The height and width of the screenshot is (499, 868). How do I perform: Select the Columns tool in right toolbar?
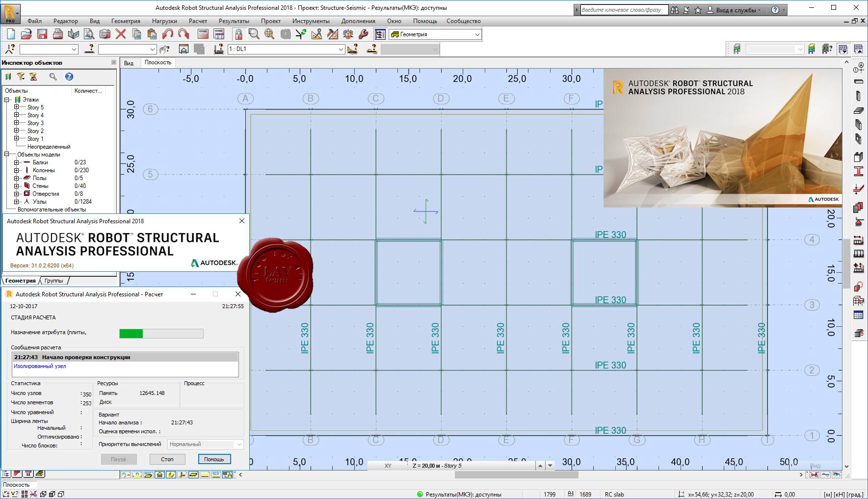click(x=859, y=96)
